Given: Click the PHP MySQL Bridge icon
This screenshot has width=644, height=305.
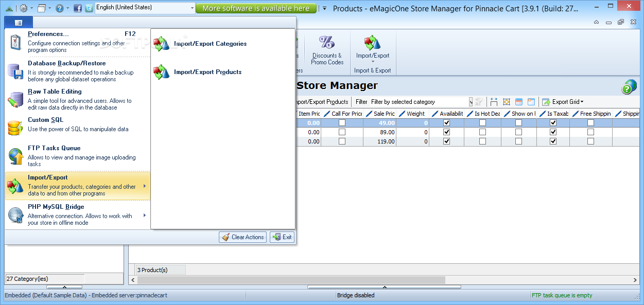Looking at the screenshot, I should [x=16, y=215].
